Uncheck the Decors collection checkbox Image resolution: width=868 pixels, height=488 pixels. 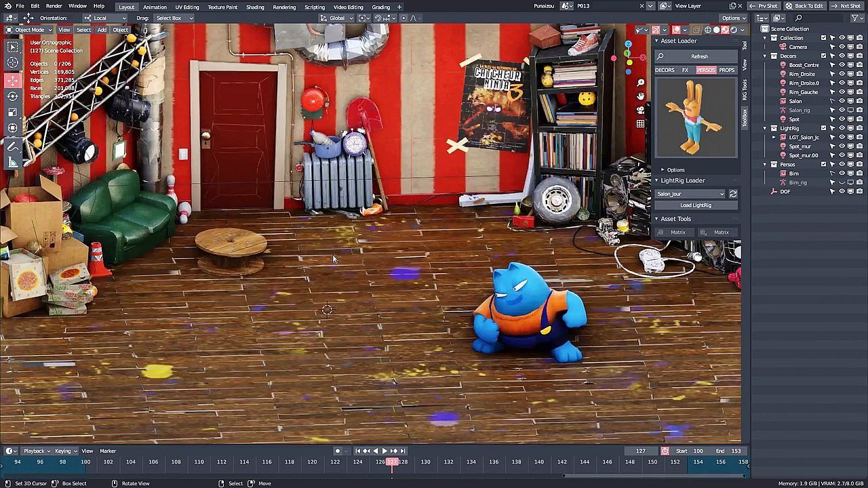(824, 56)
